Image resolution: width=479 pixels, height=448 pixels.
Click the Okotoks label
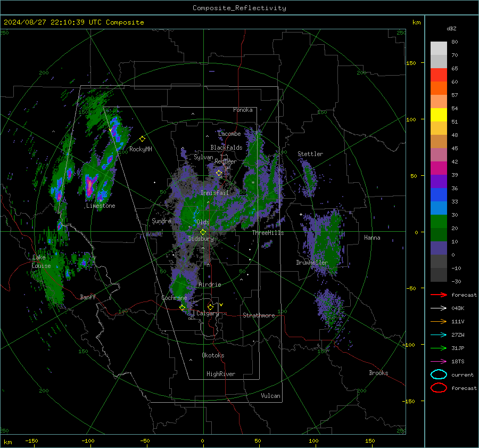click(x=213, y=355)
